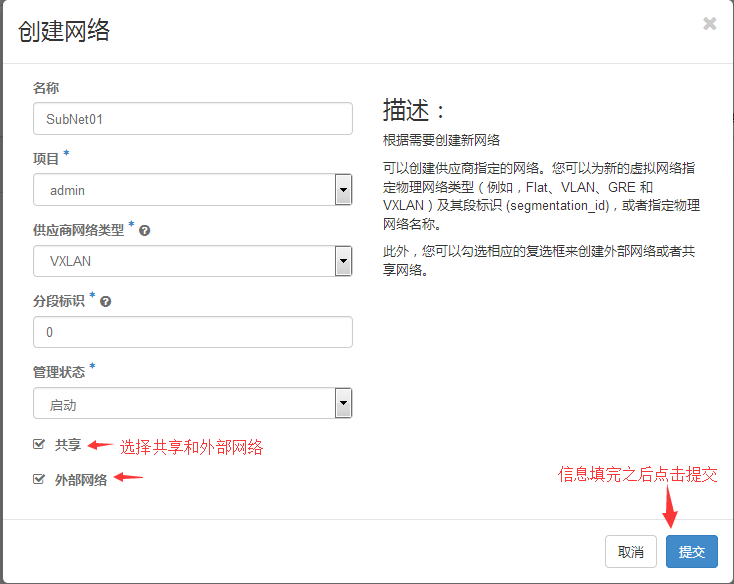Screen dimensions: 734x584
Task: Focus the 名称 field containing SubNet01
Action: 192,118
